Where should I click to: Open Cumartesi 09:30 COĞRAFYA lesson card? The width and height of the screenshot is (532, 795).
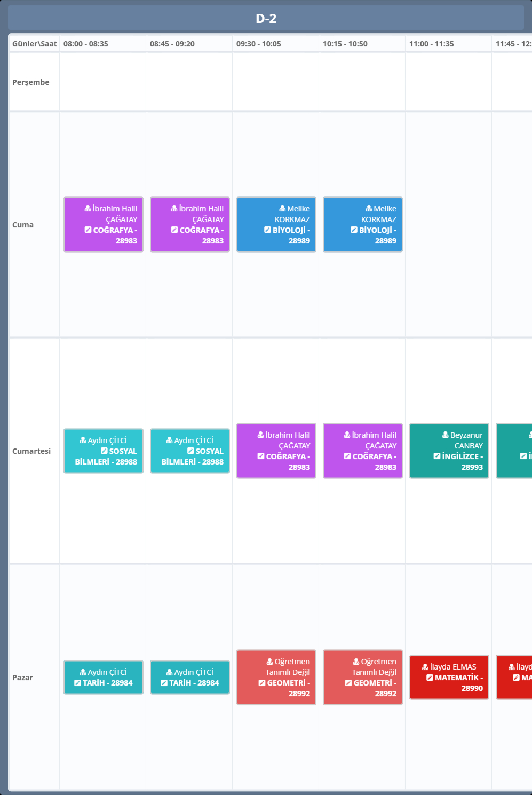(x=276, y=451)
